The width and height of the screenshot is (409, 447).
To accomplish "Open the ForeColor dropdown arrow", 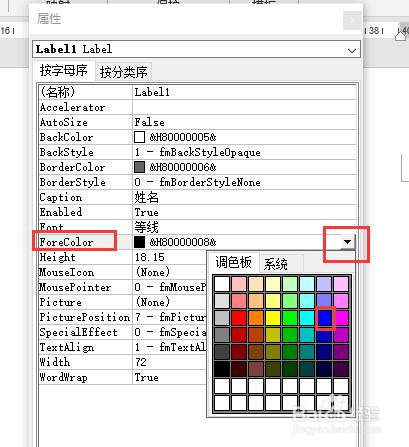I will click(x=347, y=242).
